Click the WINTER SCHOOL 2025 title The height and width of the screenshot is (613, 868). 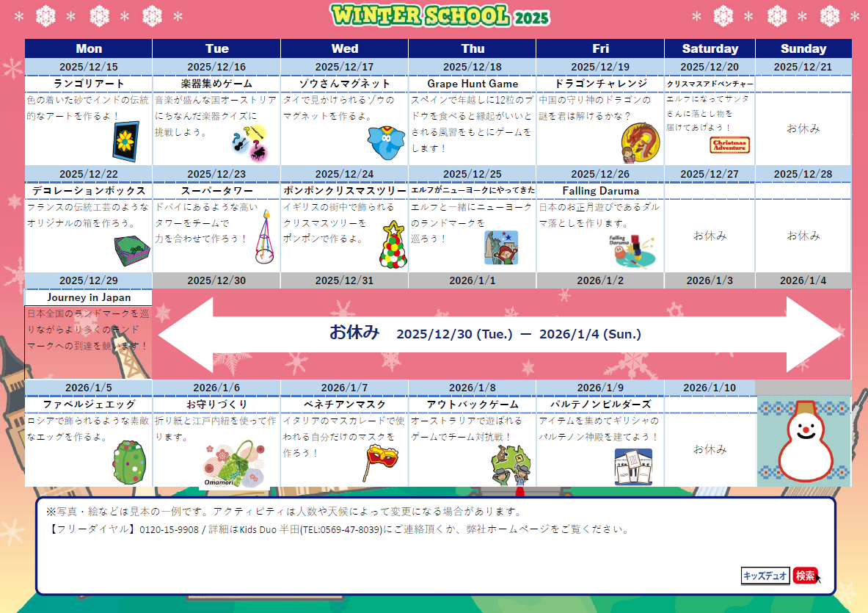click(439, 15)
